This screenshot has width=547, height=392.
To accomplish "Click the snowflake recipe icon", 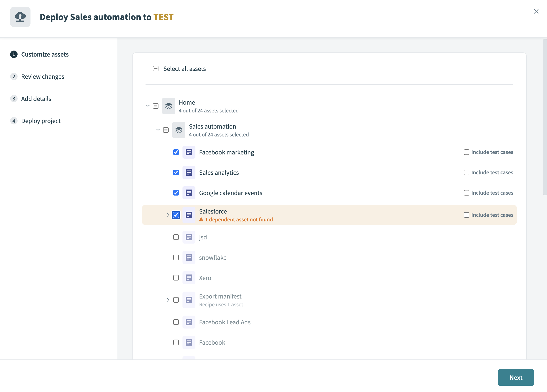I will click(x=189, y=257).
